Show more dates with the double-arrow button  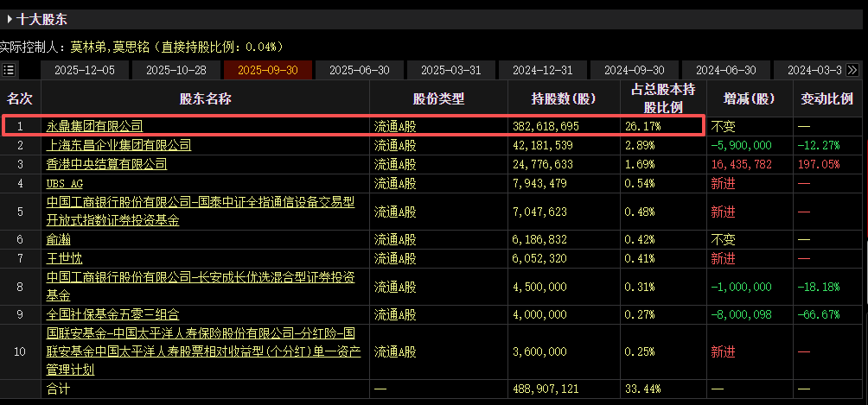pos(852,70)
